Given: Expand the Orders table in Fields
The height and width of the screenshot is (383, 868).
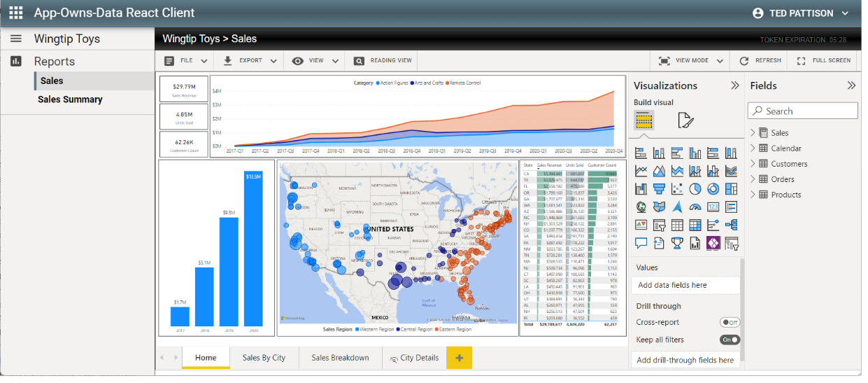Looking at the screenshot, I should click(753, 179).
